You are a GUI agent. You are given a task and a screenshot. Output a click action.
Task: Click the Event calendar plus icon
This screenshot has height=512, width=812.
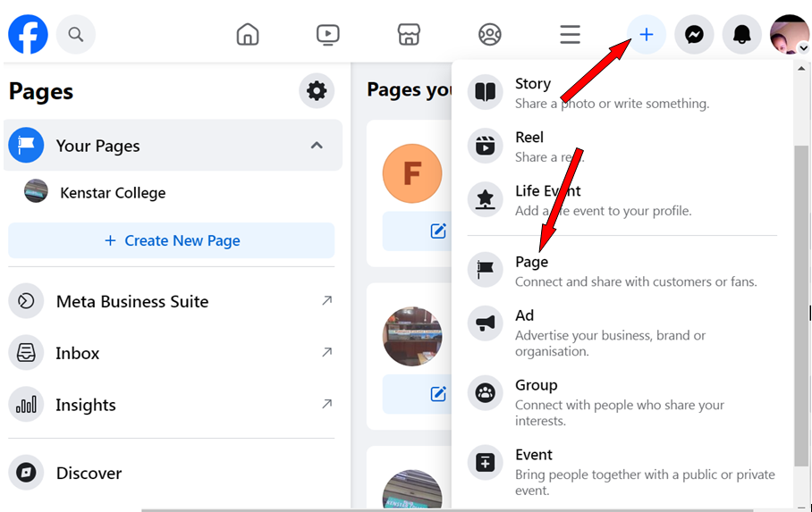486,462
